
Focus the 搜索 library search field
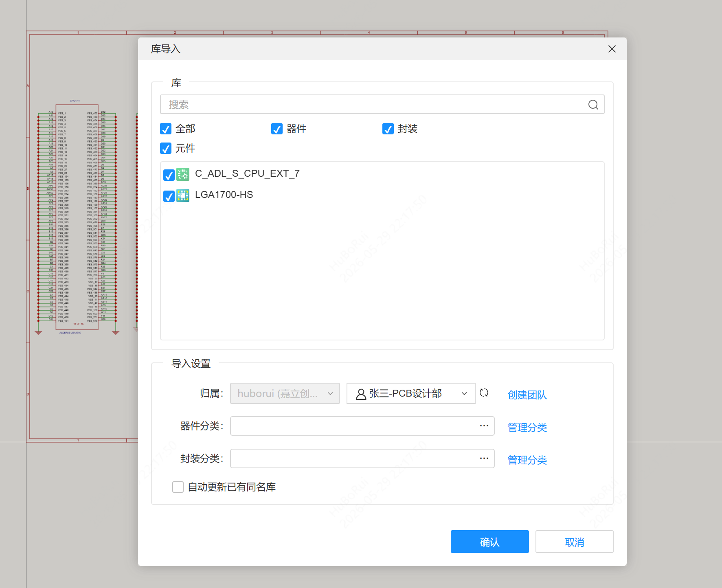pos(382,105)
